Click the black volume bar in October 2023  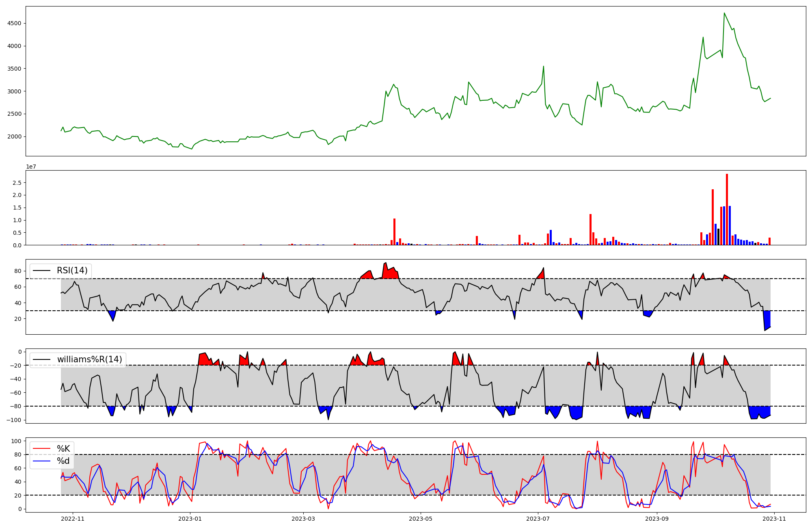coord(718,237)
